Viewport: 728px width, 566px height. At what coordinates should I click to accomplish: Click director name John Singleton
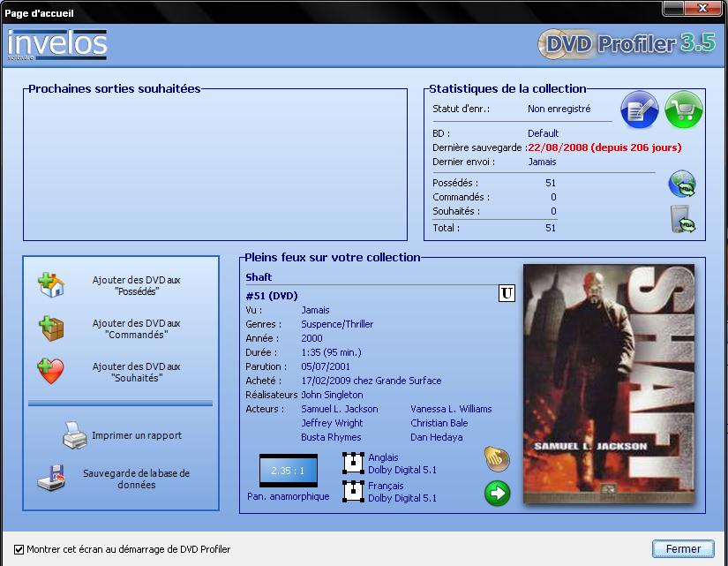click(332, 395)
